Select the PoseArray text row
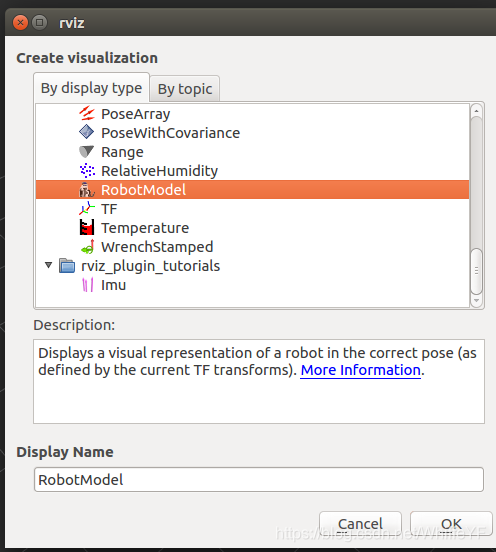This screenshot has height=552, width=496. (x=136, y=114)
